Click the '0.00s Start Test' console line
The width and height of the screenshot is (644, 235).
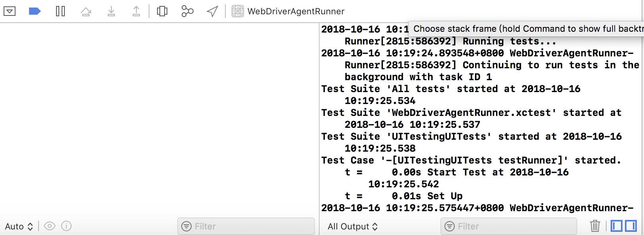(x=457, y=172)
